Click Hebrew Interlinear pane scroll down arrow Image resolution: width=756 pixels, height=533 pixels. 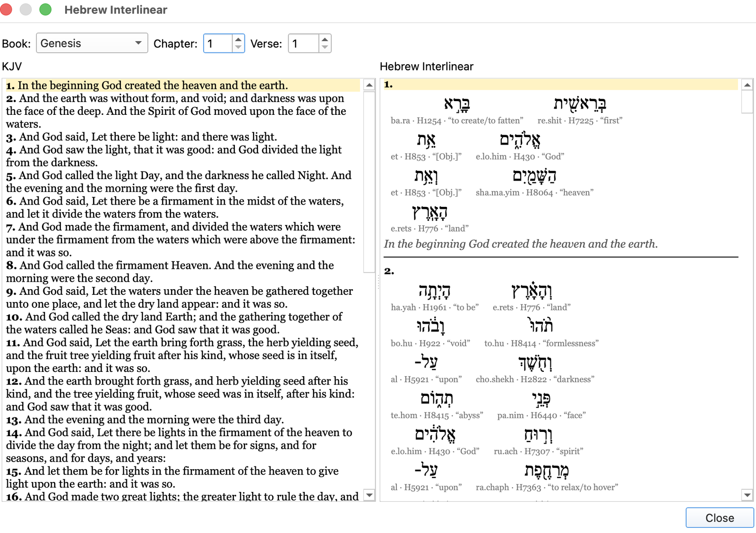point(747,495)
